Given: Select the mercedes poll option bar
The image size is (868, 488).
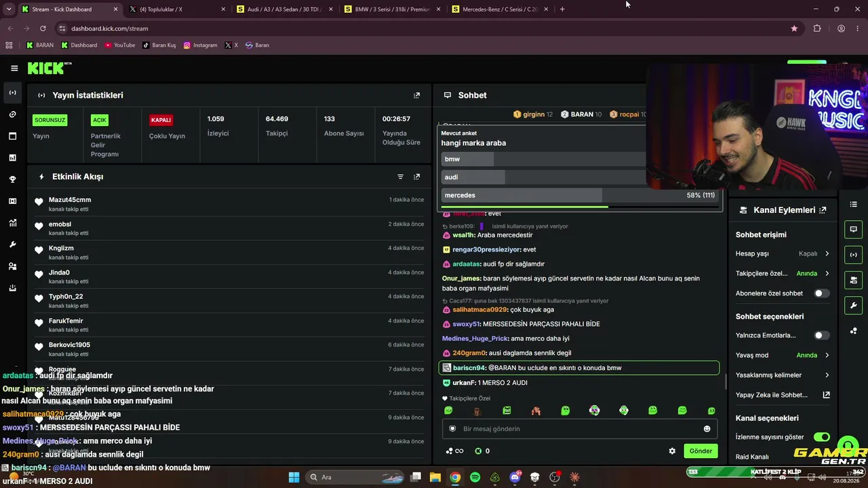Looking at the screenshot, I should click(580, 195).
